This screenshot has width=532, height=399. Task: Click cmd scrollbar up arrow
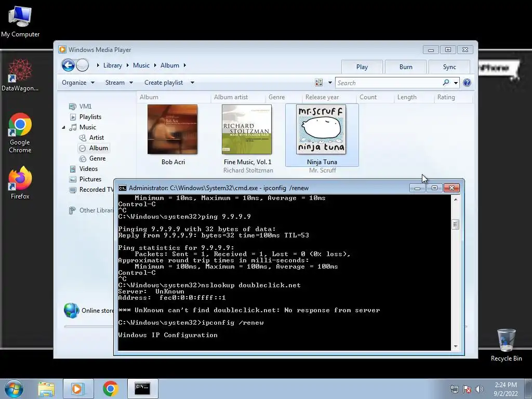[456, 199]
